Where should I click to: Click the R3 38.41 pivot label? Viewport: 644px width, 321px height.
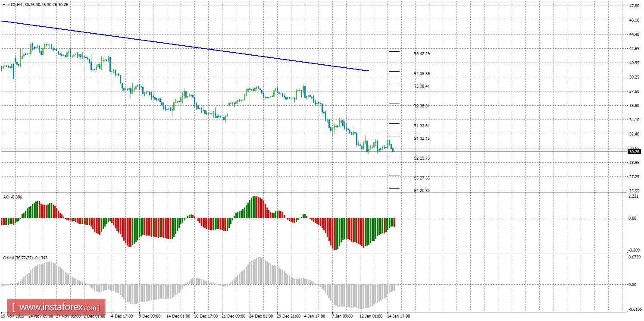click(422, 86)
